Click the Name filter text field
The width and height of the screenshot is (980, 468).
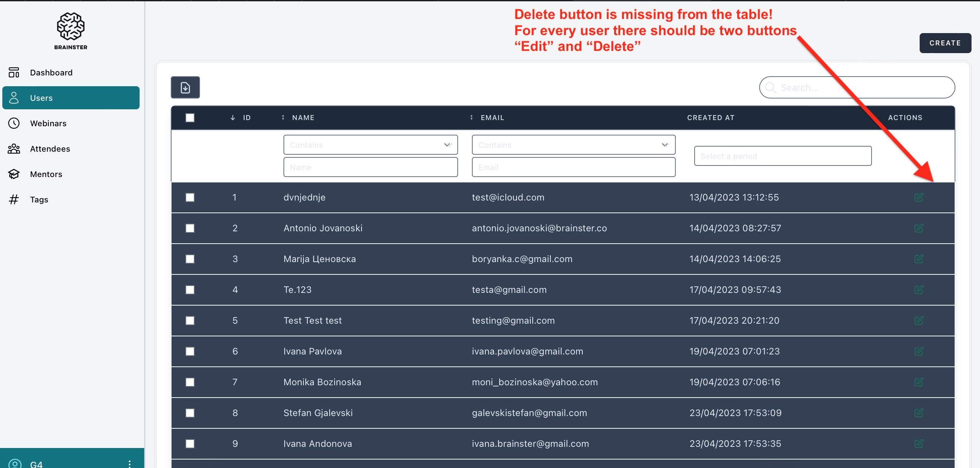tap(370, 167)
